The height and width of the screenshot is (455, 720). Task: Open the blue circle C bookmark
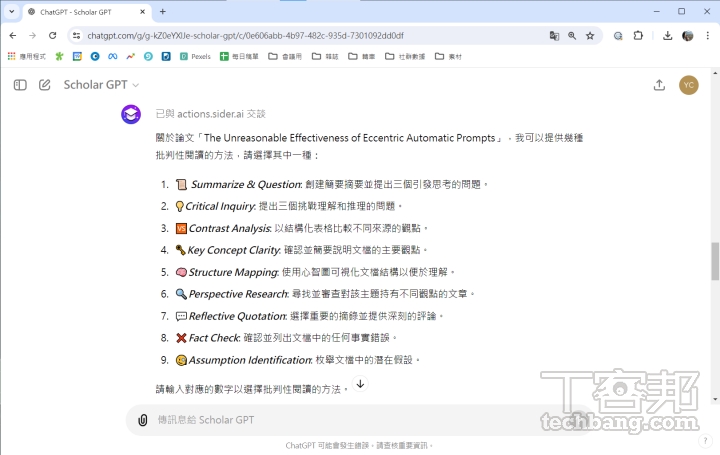[95, 56]
